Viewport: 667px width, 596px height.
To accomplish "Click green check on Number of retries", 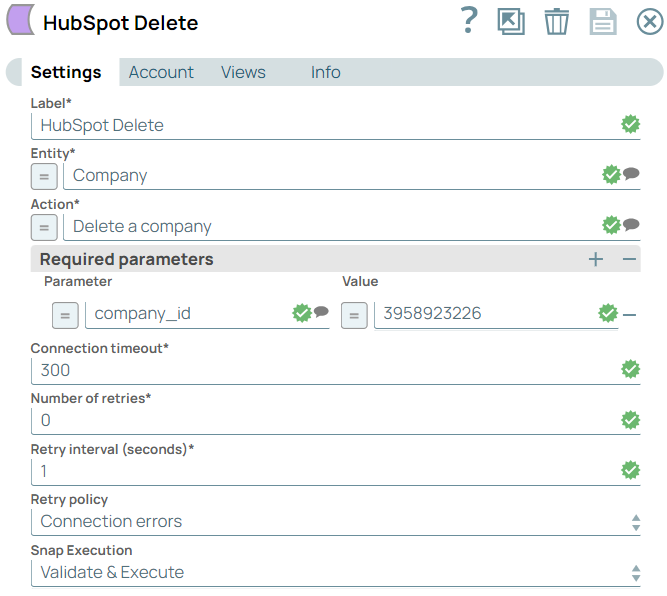I will [630, 420].
